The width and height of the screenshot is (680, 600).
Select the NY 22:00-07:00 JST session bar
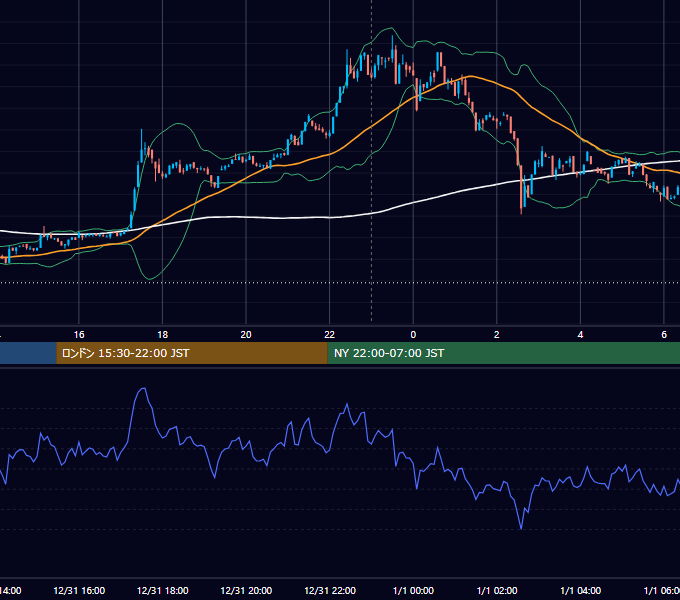point(503,353)
